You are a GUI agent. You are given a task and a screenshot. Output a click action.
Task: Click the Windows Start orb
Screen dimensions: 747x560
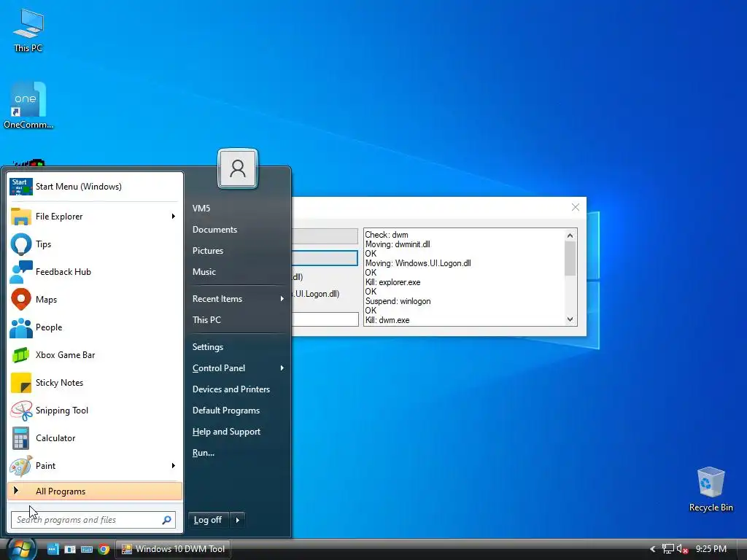pyautogui.click(x=21, y=549)
